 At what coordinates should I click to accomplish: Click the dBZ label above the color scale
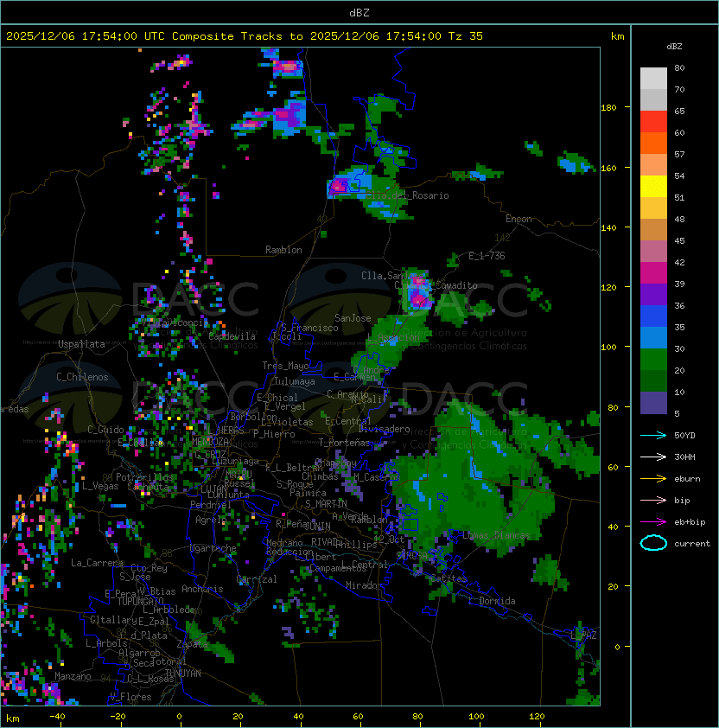coord(674,47)
